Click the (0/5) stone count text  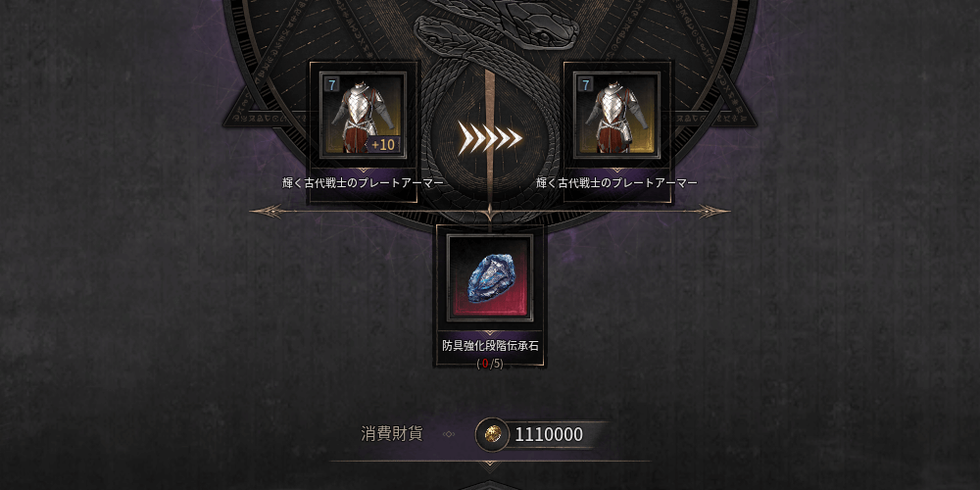click(490, 364)
